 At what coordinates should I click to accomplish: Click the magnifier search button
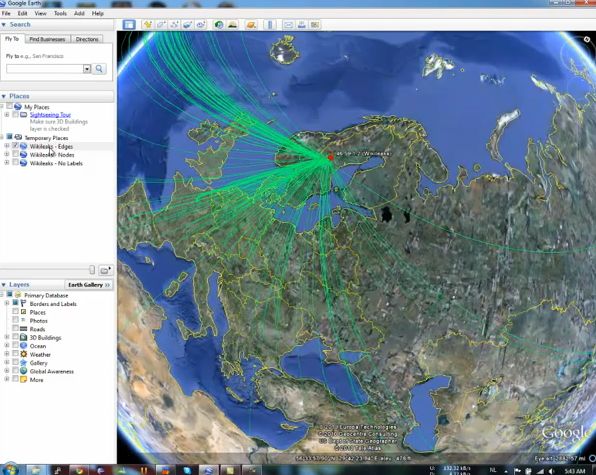coord(99,69)
